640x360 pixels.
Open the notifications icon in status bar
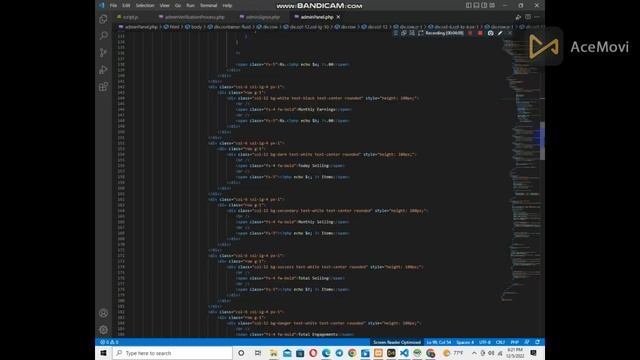[538, 342]
